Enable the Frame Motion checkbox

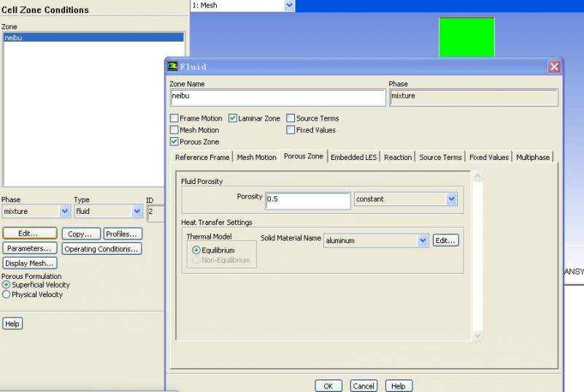point(174,118)
